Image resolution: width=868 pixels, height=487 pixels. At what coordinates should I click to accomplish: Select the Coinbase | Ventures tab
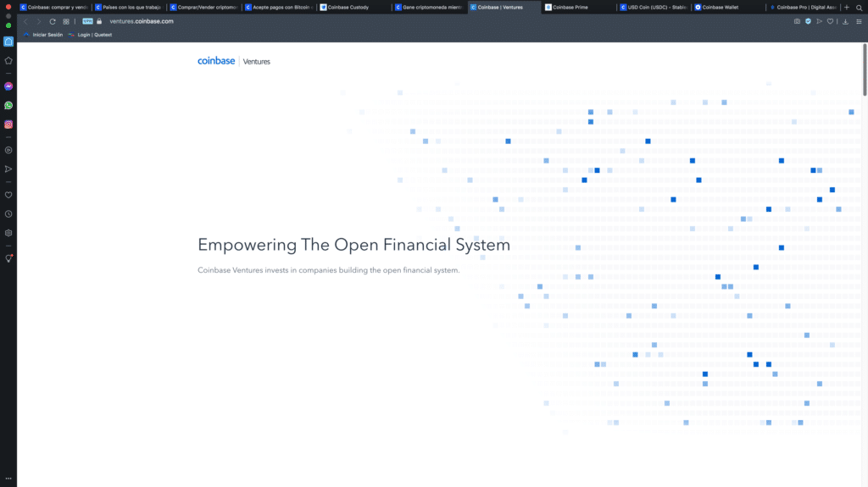pos(504,7)
